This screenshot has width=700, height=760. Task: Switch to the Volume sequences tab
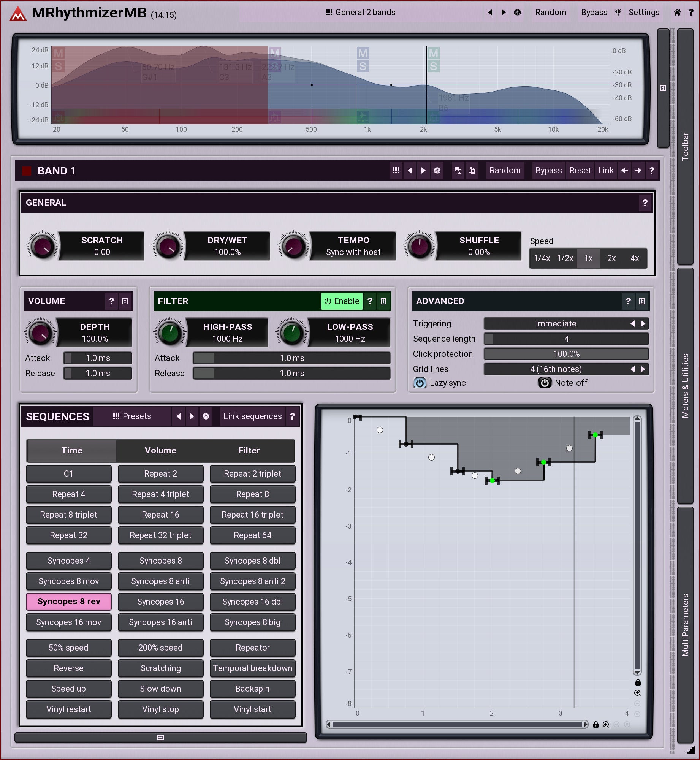[160, 450]
